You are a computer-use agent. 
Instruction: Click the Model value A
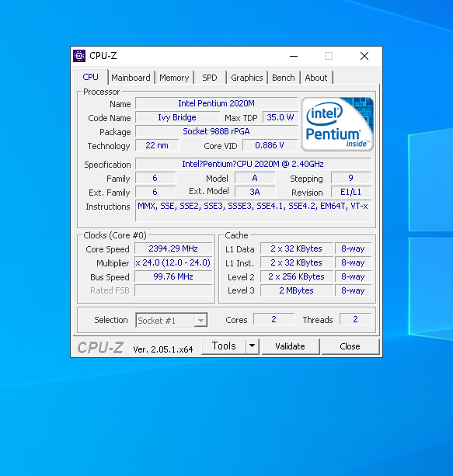pyautogui.click(x=255, y=178)
